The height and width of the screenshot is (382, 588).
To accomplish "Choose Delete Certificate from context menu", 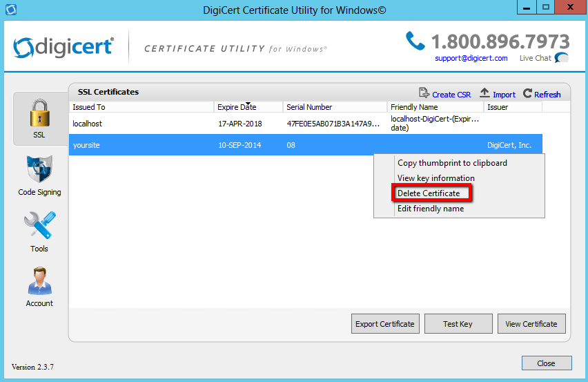I will [x=429, y=193].
